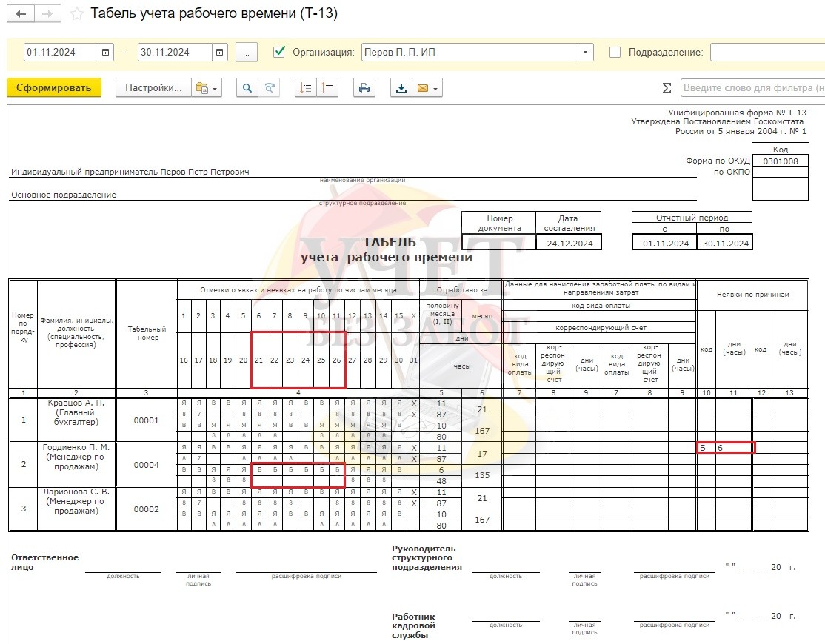
Task: Click the end date field 30.11.2024
Action: tap(176, 52)
